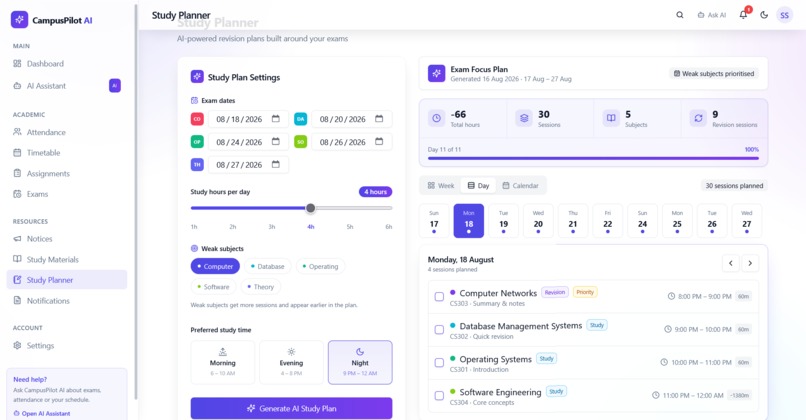Open Dashboard in the sidebar
This screenshot has height=420, width=806.
click(67, 64)
